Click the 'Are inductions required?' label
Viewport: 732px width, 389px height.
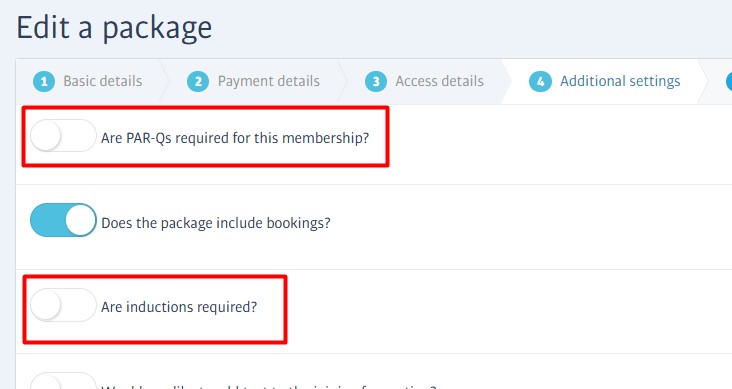point(179,307)
